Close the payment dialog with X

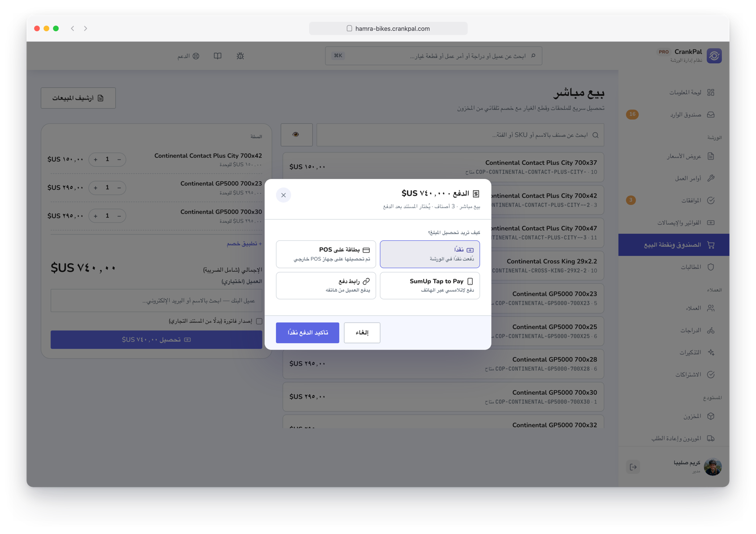tap(283, 195)
